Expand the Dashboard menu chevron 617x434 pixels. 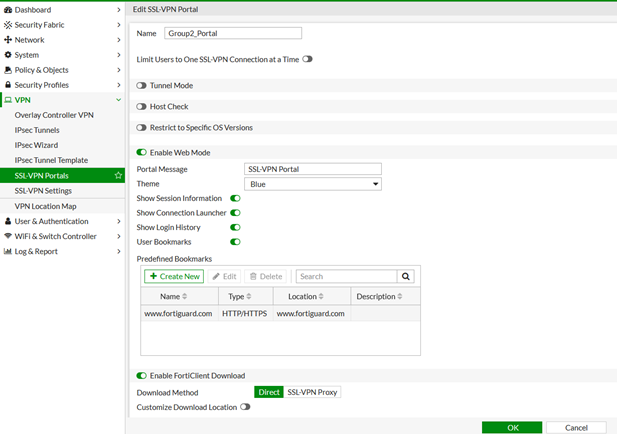tap(118, 10)
